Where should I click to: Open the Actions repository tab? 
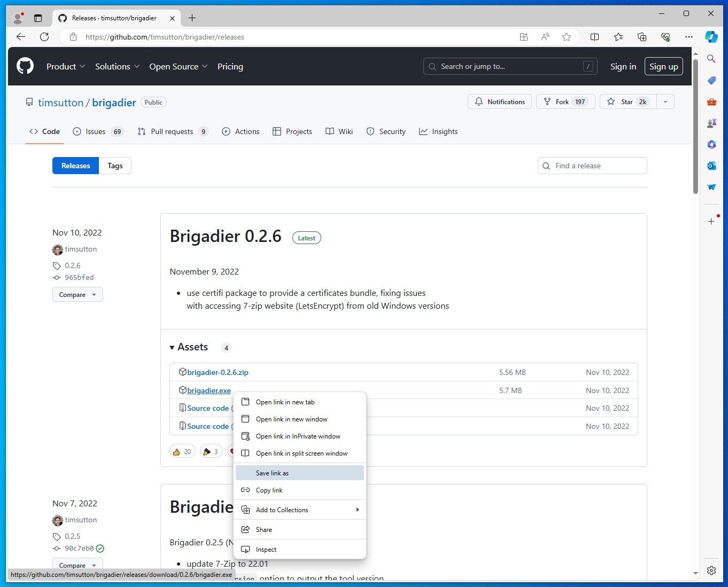pos(241,131)
